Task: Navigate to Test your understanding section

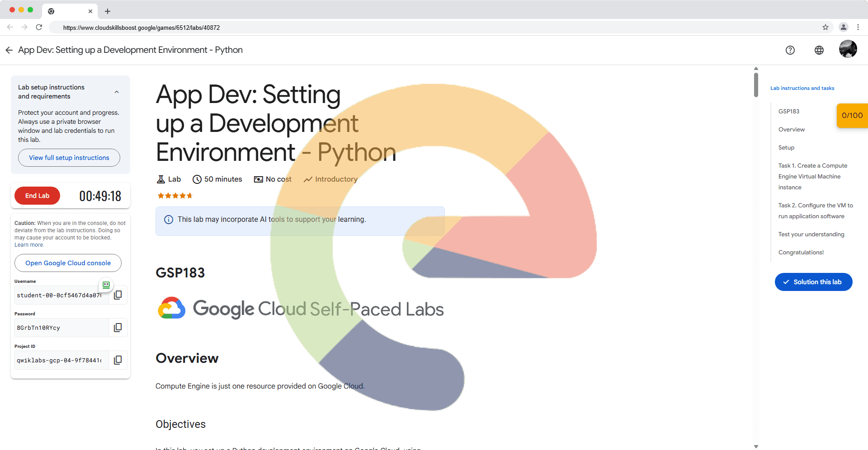Action: 811,234
